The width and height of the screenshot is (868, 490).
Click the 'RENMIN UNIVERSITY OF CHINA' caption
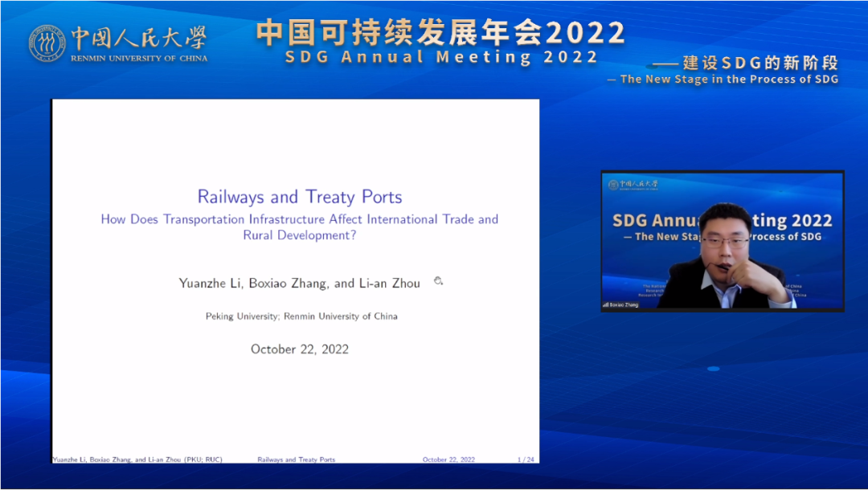pos(139,59)
